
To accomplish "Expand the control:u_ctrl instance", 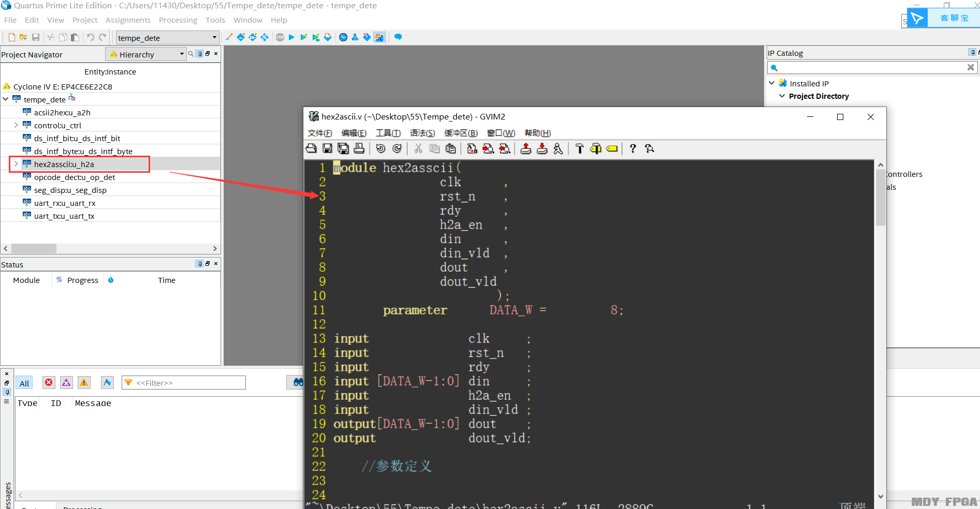I will pos(16,125).
